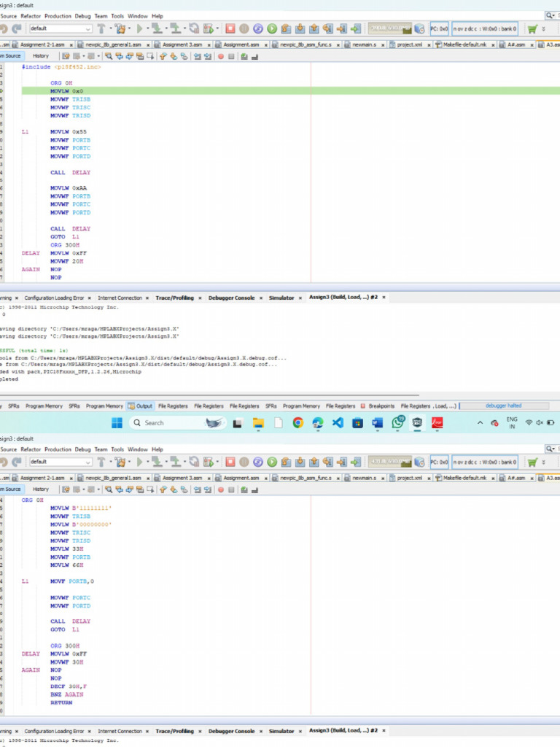Close Internet Connection tab in upper output pane
The height and width of the screenshot is (747, 560).
[147, 298]
